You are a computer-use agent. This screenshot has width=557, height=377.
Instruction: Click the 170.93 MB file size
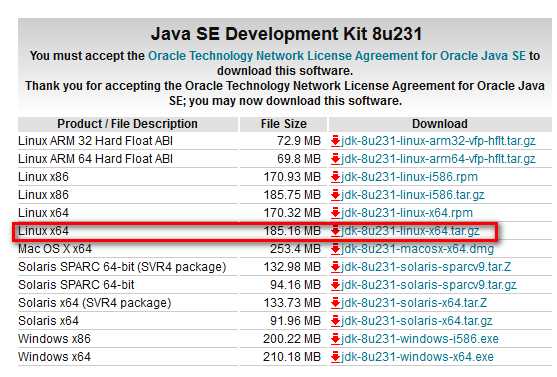292,177
